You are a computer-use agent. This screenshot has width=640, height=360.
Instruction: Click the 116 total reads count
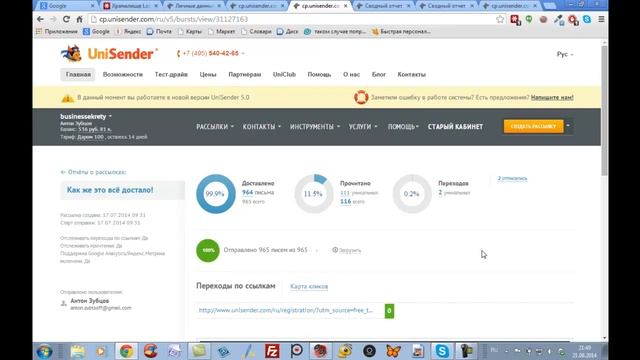pyautogui.click(x=346, y=202)
